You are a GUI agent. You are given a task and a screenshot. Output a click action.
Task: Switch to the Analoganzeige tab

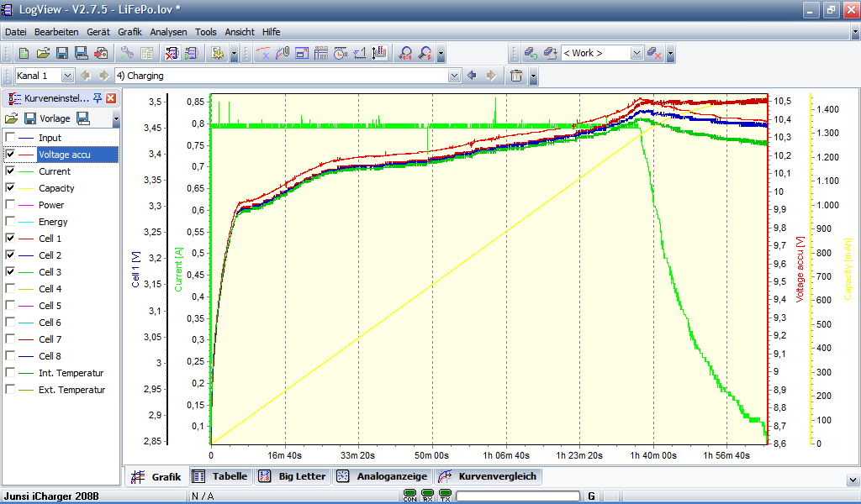coord(383,476)
